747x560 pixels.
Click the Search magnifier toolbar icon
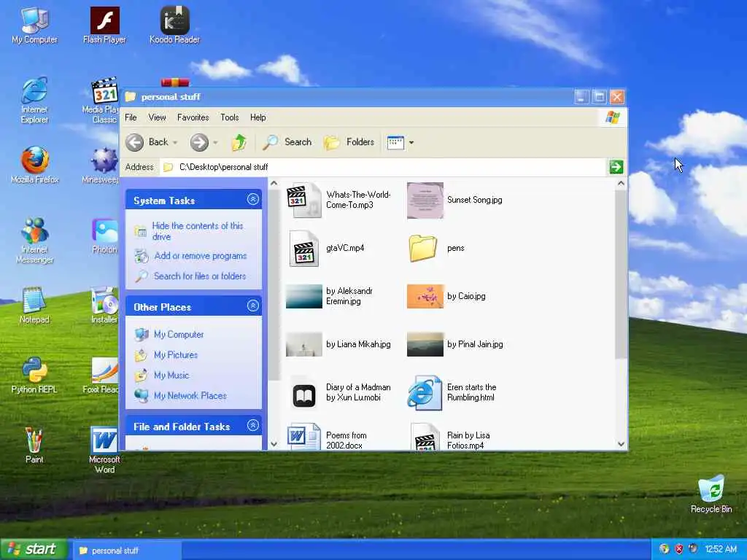pos(270,142)
